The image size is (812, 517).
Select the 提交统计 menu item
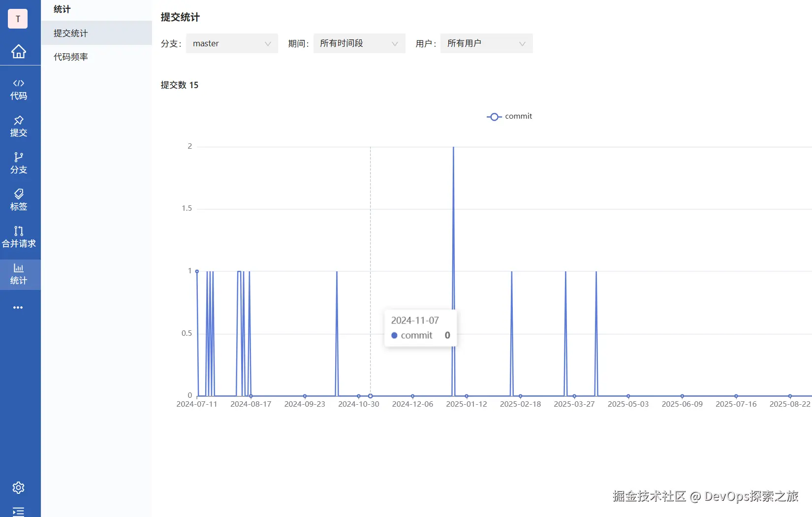(x=96, y=33)
